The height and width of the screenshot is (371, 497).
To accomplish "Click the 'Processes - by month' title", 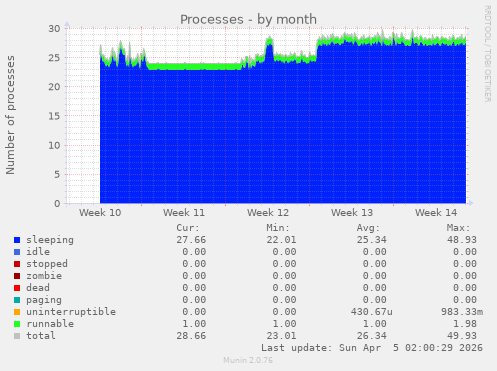I will (248, 19).
